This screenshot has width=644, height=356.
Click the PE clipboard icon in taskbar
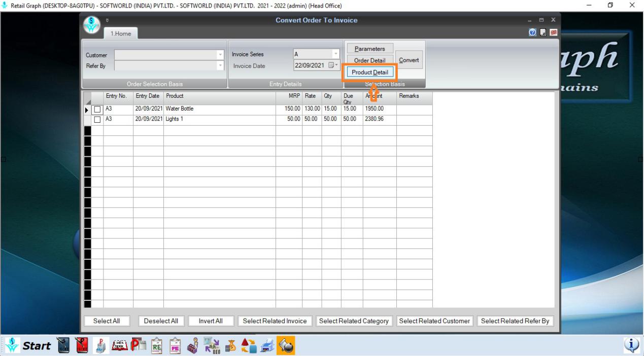[175, 345]
